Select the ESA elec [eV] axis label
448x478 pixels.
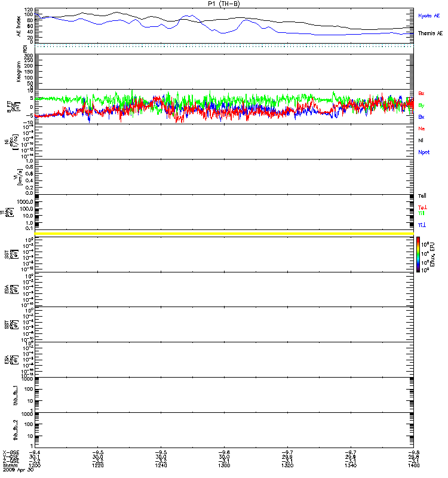[x=11, y=360]
